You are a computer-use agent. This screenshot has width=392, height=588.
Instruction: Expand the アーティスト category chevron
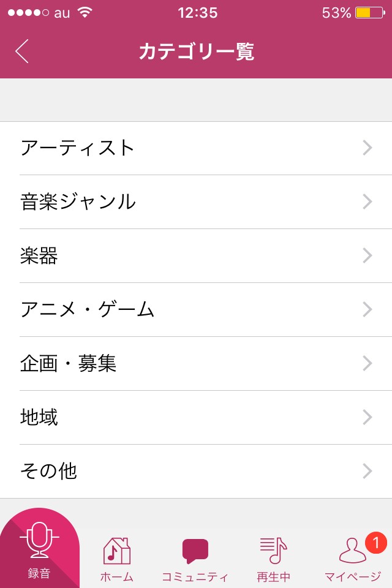pos(367,148)
